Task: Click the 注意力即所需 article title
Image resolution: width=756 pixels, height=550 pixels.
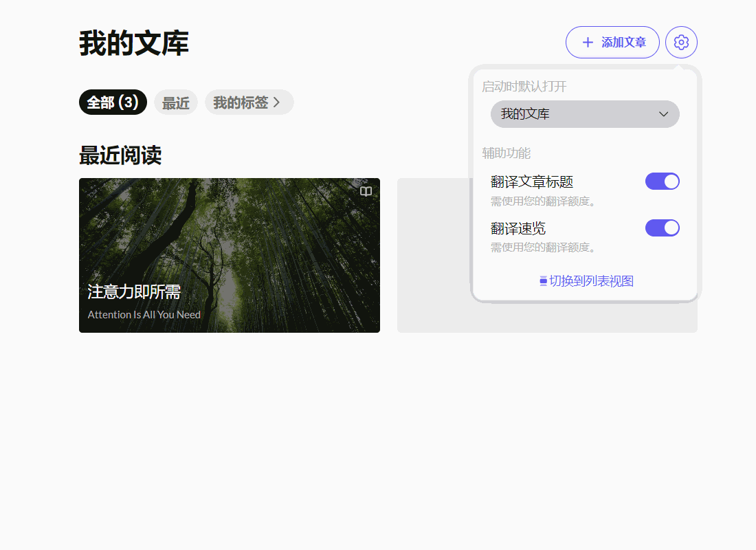Action: [x=134, y=292]
